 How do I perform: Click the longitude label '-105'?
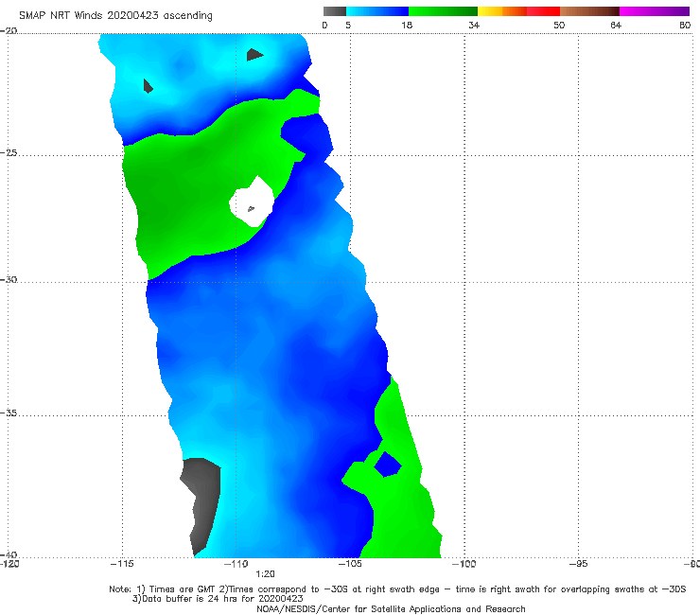coord(350,564)
